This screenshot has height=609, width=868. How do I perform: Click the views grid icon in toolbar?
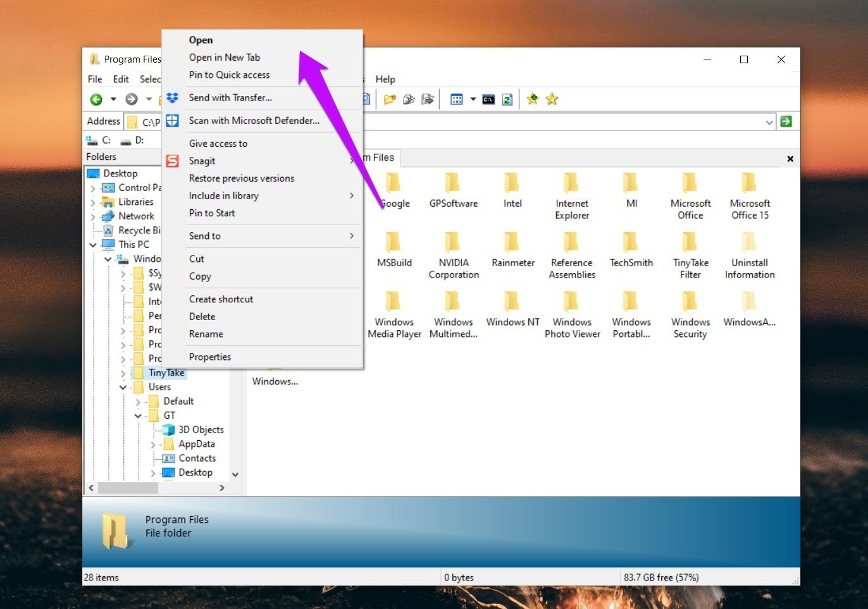[457, 99]
